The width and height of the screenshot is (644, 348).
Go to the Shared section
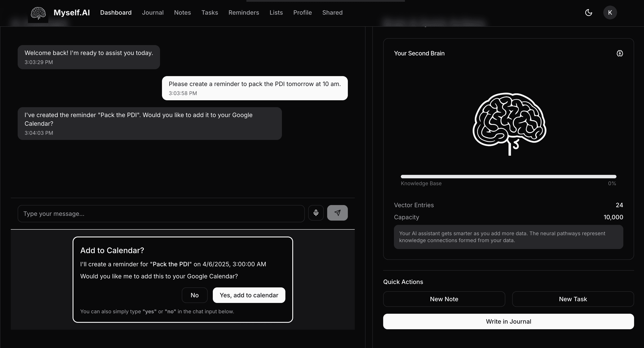pyautogui.click(x=333, y=13)
